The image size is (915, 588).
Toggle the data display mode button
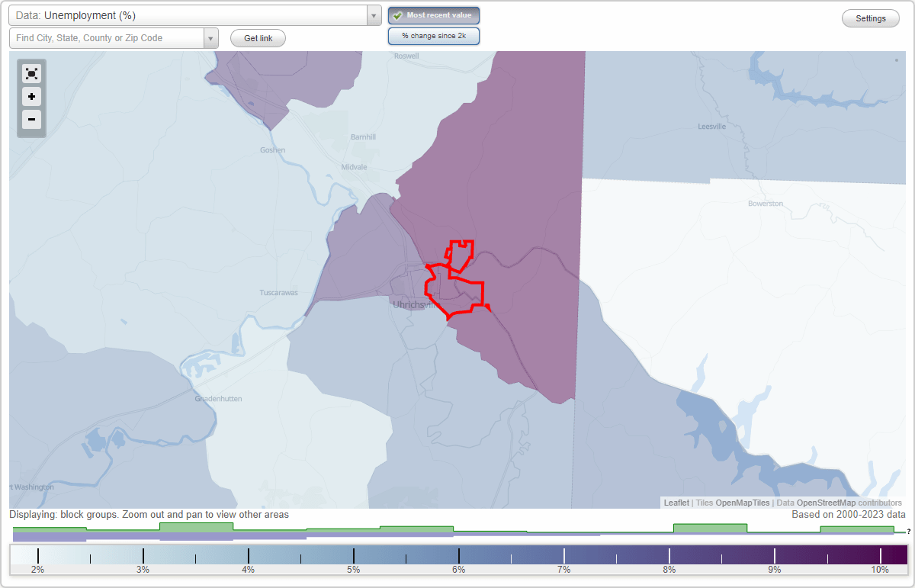pos(433,35)
